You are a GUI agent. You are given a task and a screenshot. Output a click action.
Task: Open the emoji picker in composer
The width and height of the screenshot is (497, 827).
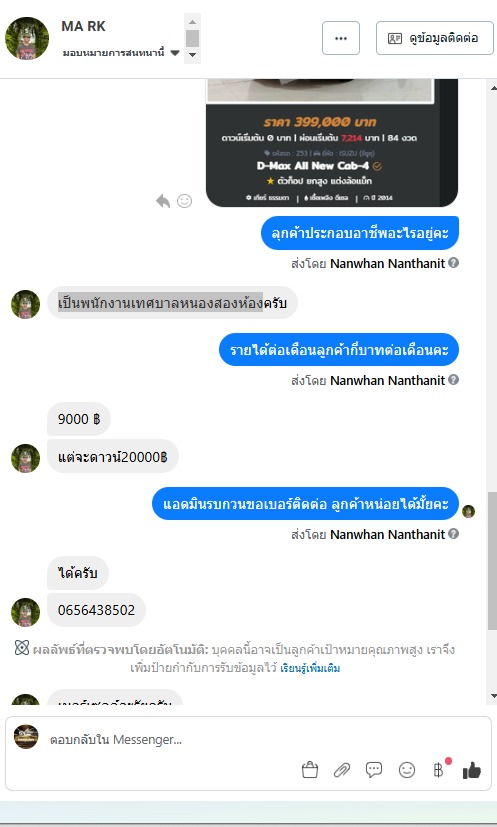pyautogui.click(x=407, y=770)
